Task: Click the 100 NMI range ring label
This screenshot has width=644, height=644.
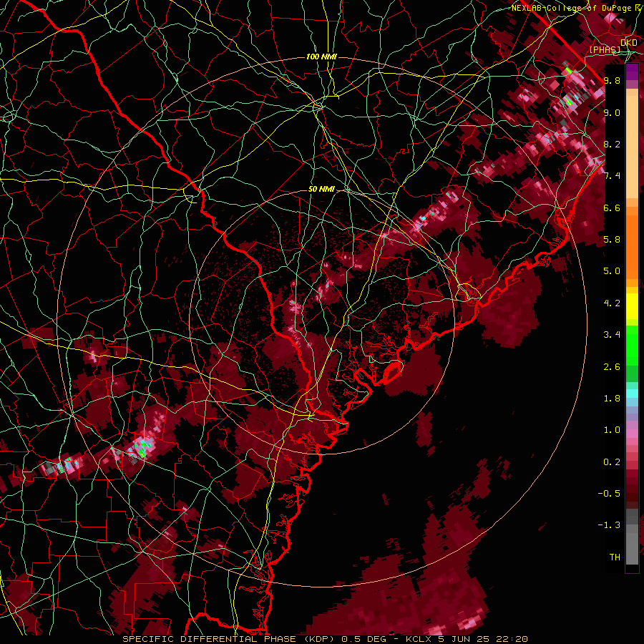Action: [x=321, y=57]
